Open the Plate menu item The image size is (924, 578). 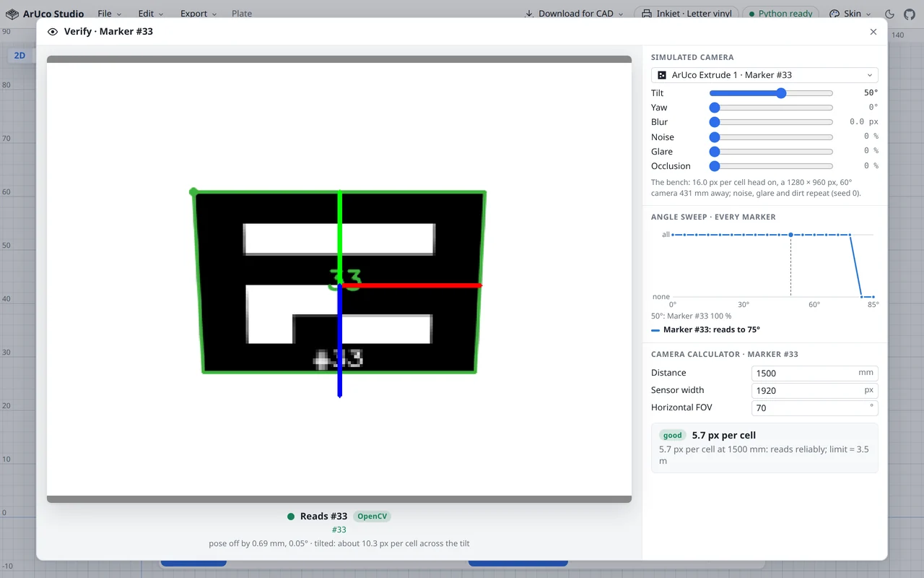click(x=242, y=14)
